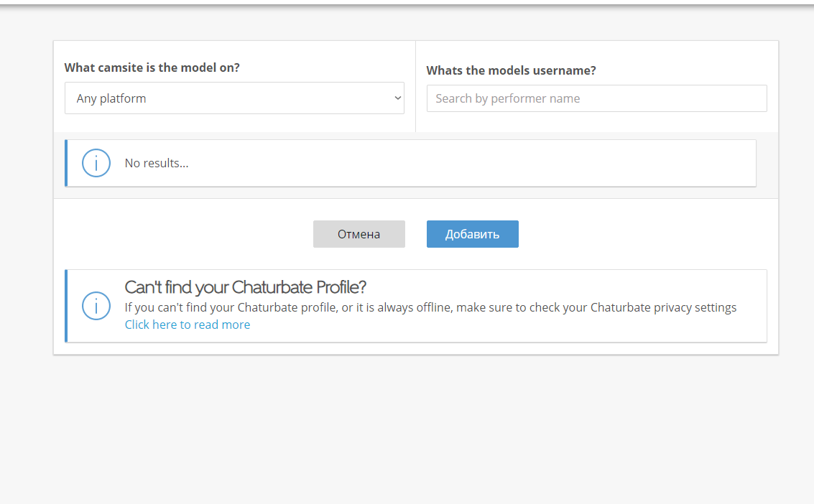Viewport: 814px width, 504px height.
Task: Click the Can't find your Chaturbate Profile heading
Action: pyautogui.click(x=245, y=287)
